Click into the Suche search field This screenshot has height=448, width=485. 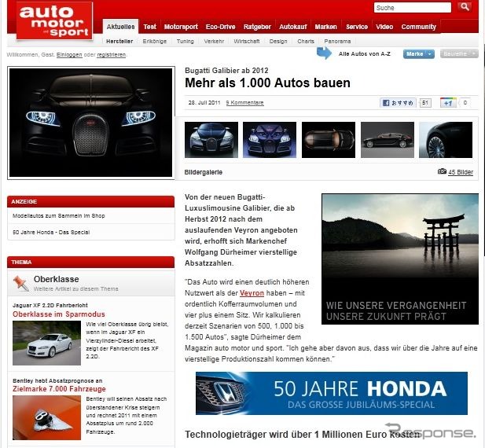click(x=413, y=7)
